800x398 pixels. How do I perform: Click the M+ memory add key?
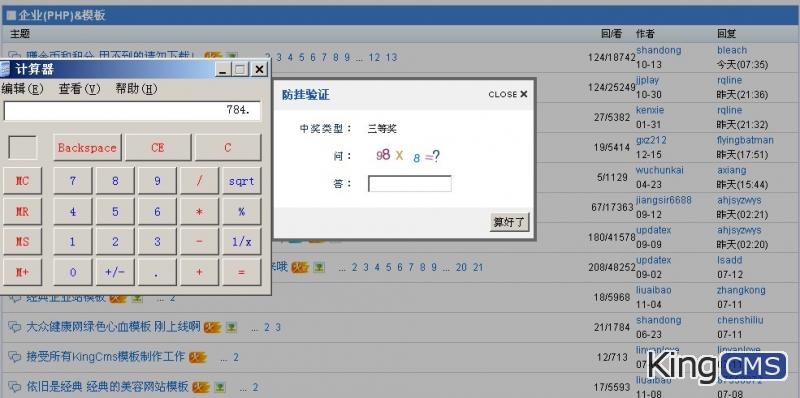click(x=22, y=272)
